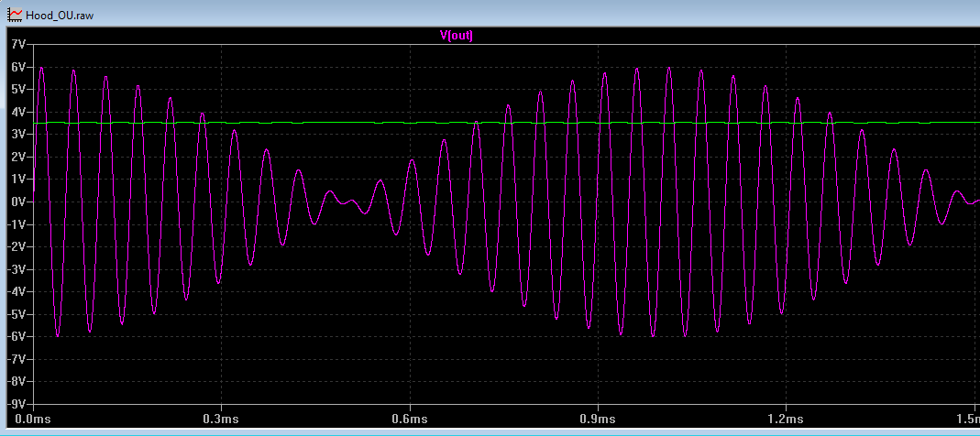Click the -9V vertical axis label
980x436 pixels.
point(17,404)
